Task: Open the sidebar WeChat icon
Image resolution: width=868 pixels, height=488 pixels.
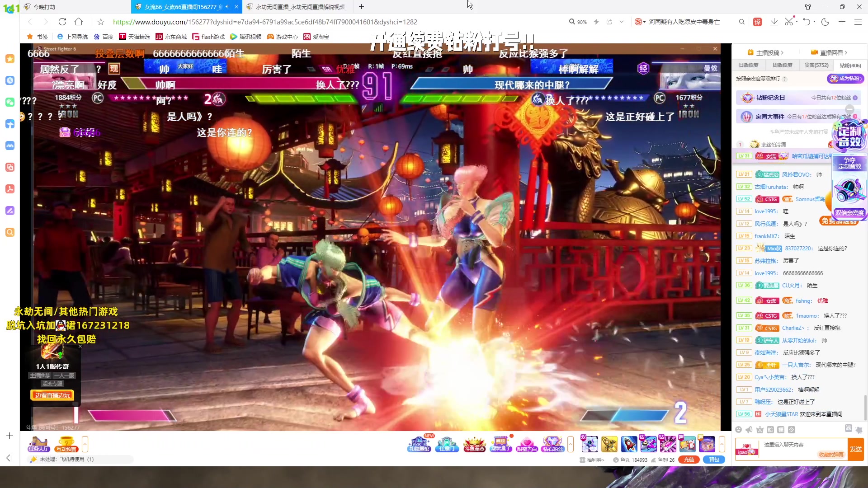Action: tap(10, 102)
